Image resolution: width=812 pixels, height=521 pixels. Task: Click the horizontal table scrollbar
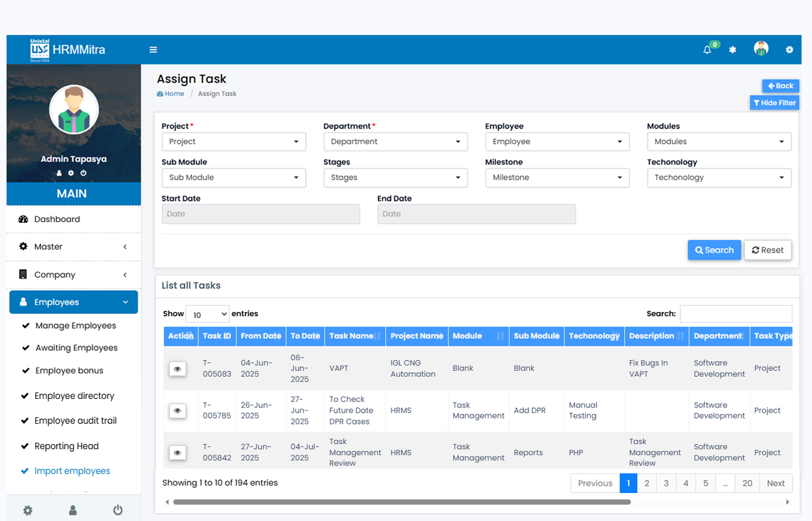[401, 502]
